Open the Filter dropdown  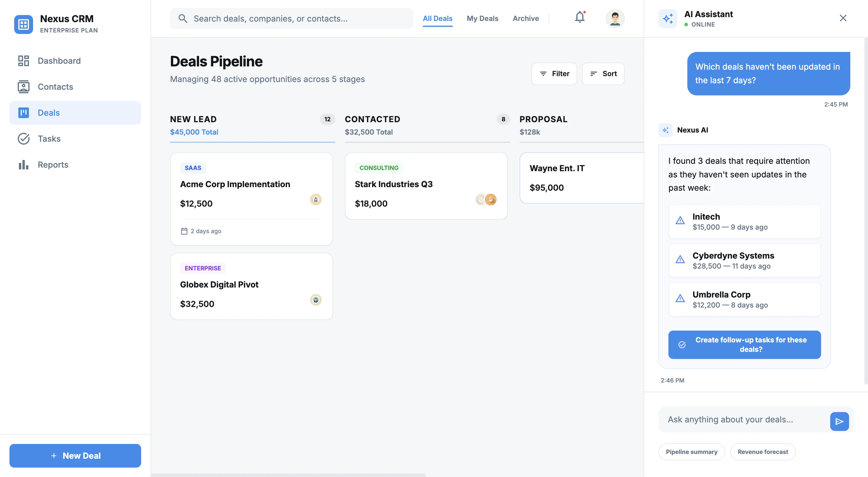(554, 73)
